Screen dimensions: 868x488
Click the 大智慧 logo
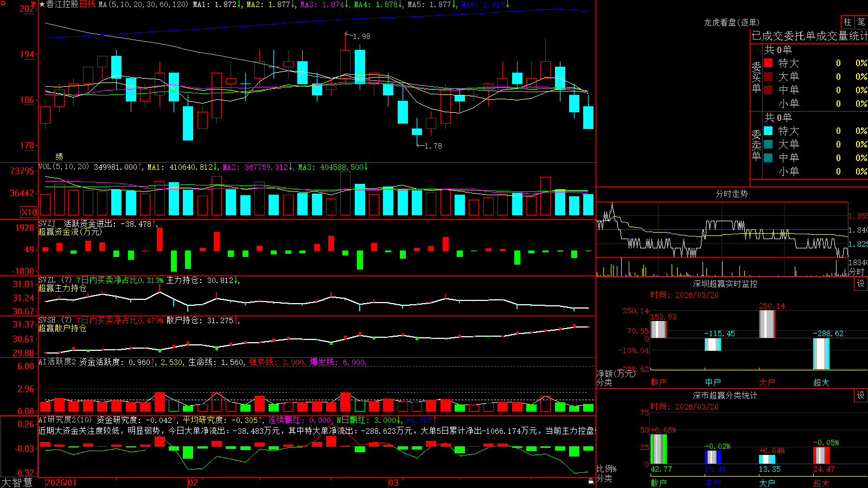click(17, 483)
